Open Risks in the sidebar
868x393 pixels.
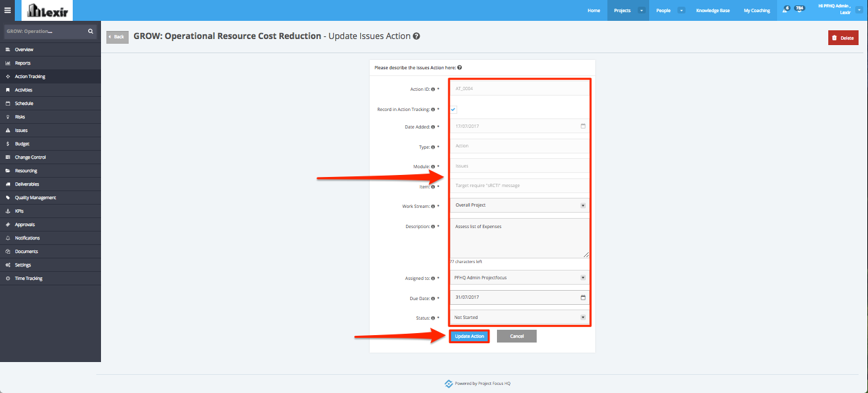point(51,117)
